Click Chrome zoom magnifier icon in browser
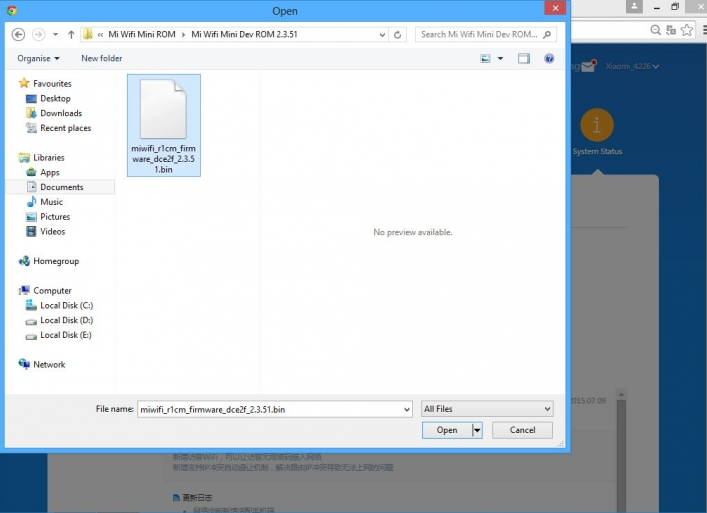 click(x=655, y=30)
